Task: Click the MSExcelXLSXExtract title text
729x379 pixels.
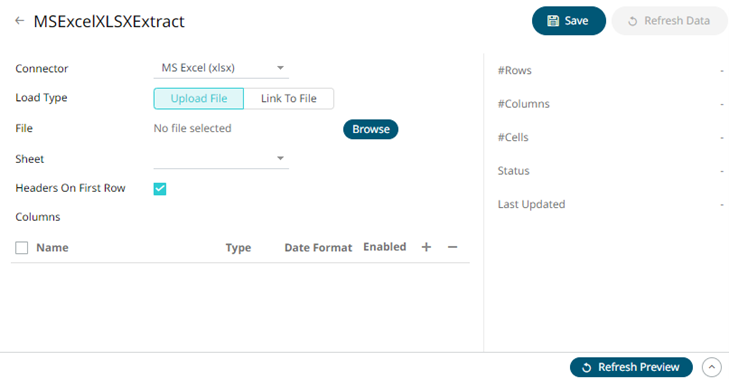Action: 109,21
